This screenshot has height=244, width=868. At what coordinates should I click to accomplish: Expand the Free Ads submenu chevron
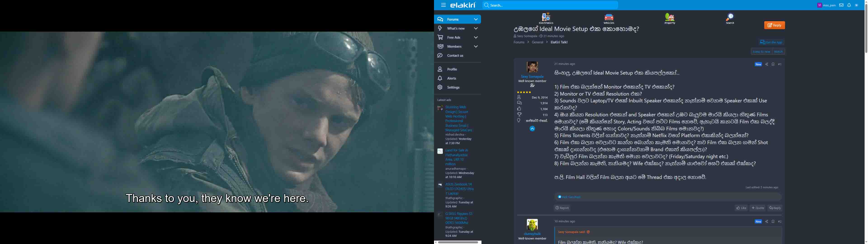pos(476,38)
